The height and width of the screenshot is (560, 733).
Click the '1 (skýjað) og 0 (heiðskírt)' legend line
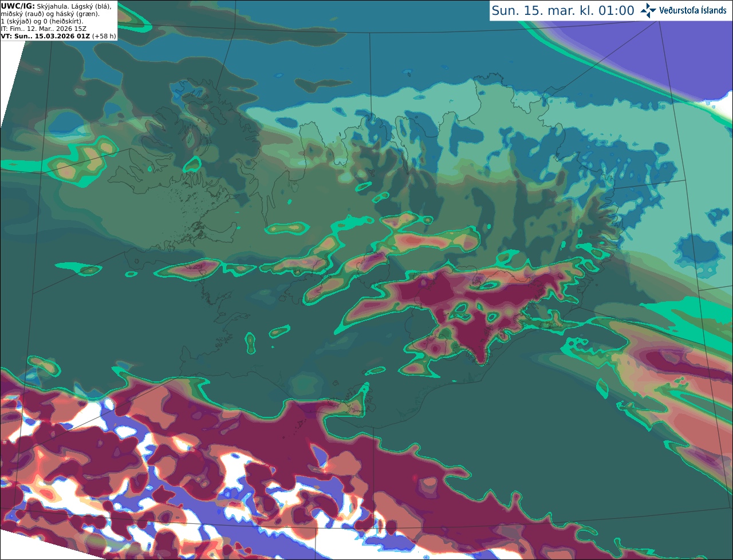click(42, 21)
